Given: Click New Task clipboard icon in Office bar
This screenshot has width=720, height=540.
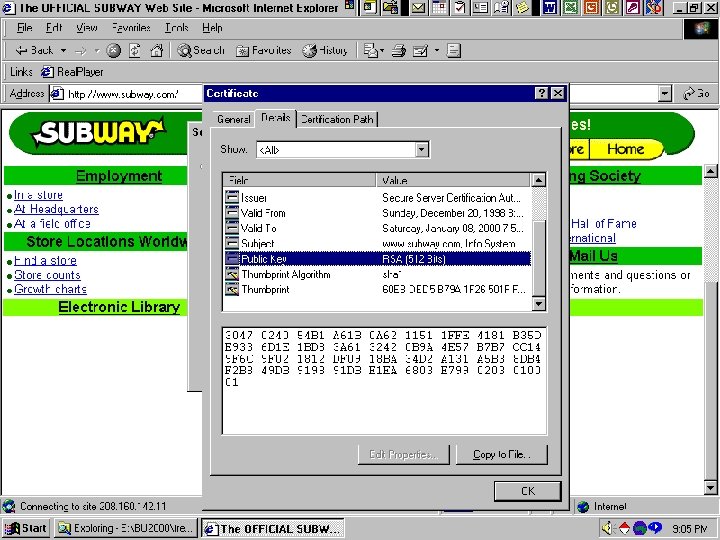Looking at the screenshot, I should [460, 7].
